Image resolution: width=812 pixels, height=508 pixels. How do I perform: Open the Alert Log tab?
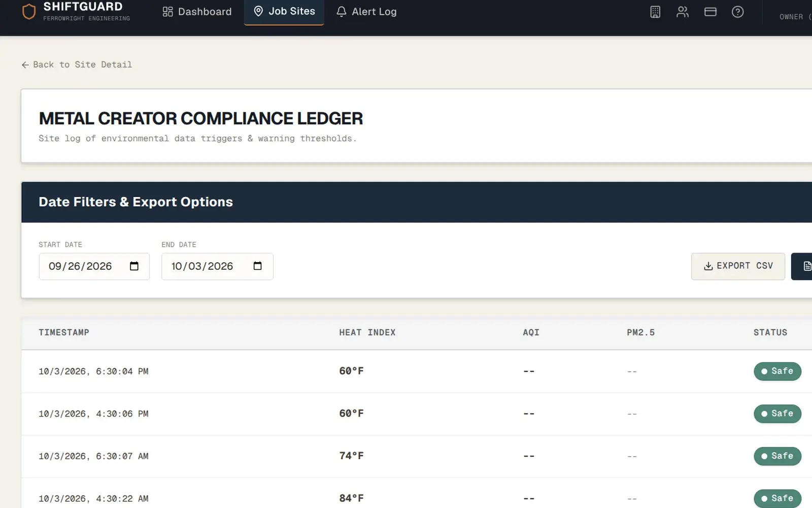[x=366, y=12]
